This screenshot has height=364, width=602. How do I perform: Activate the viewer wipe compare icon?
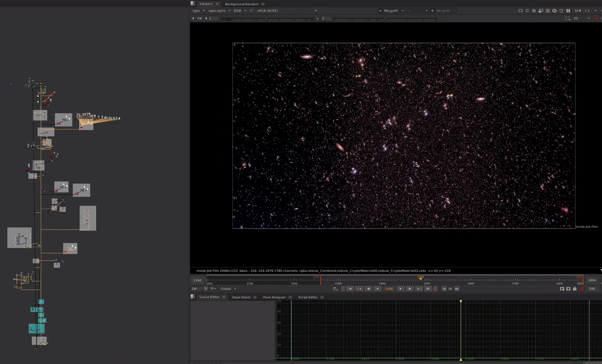click(x=534, y=11)
